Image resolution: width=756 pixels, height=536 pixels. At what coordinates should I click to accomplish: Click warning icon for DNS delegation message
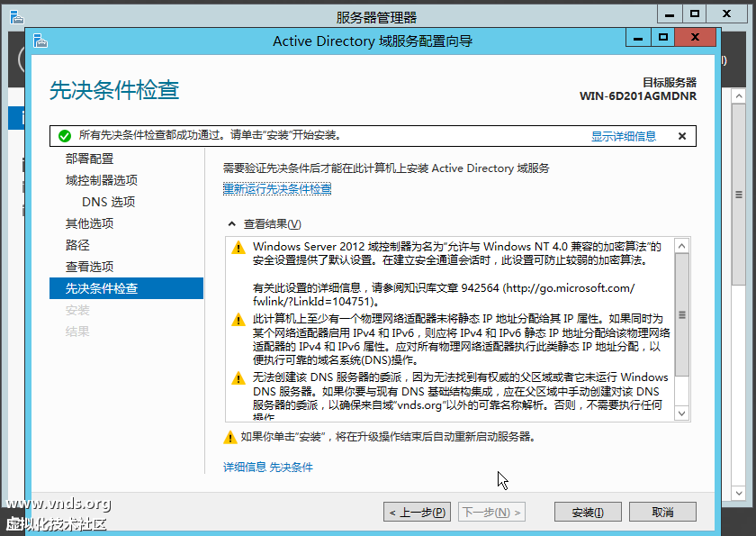point(238,378)
